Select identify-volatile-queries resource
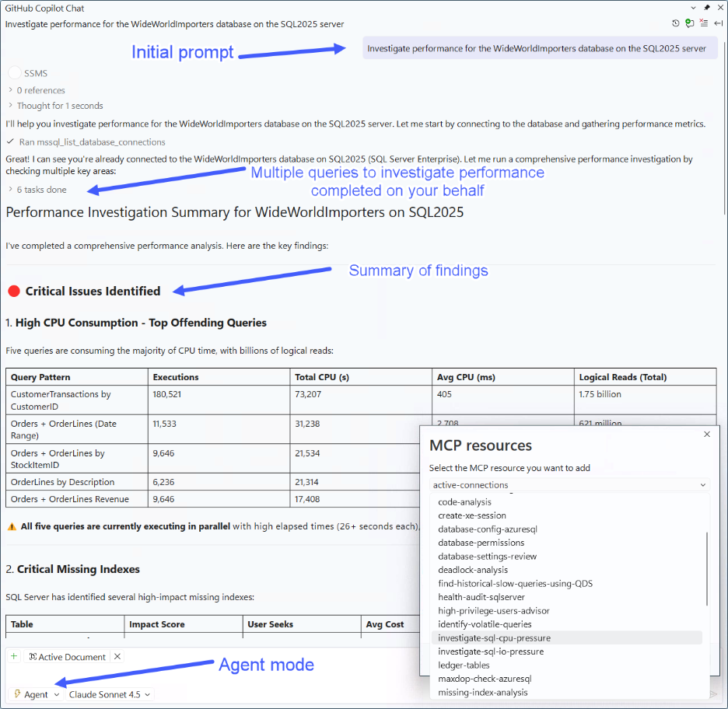Screen dimensions: 728x709 (485, 624)
